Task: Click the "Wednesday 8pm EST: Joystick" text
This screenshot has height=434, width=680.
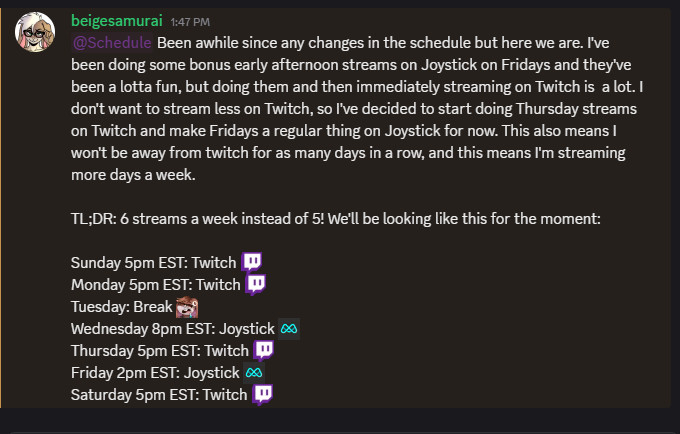Action: (171, 328)
